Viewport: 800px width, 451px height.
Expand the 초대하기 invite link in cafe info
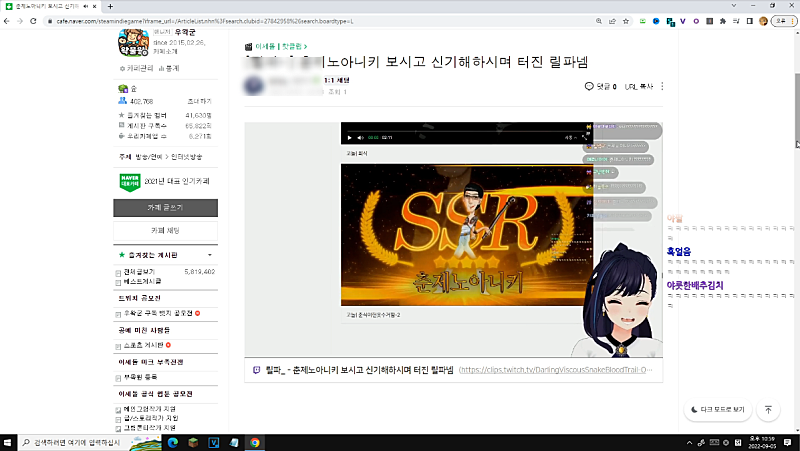click(201, 101)
